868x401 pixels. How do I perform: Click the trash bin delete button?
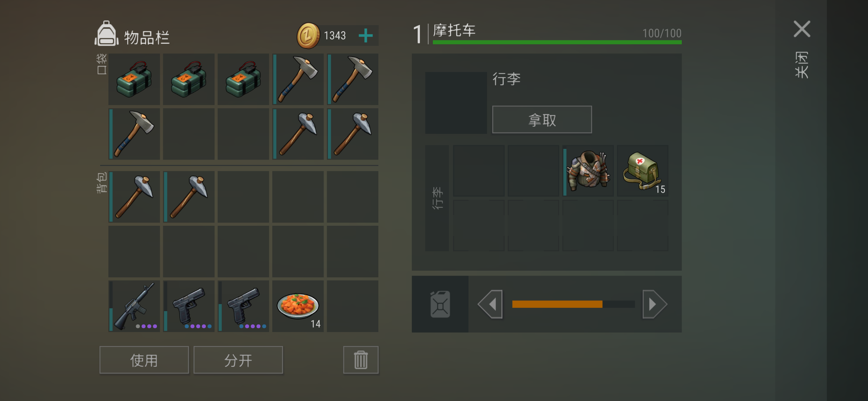click(361, 360)
